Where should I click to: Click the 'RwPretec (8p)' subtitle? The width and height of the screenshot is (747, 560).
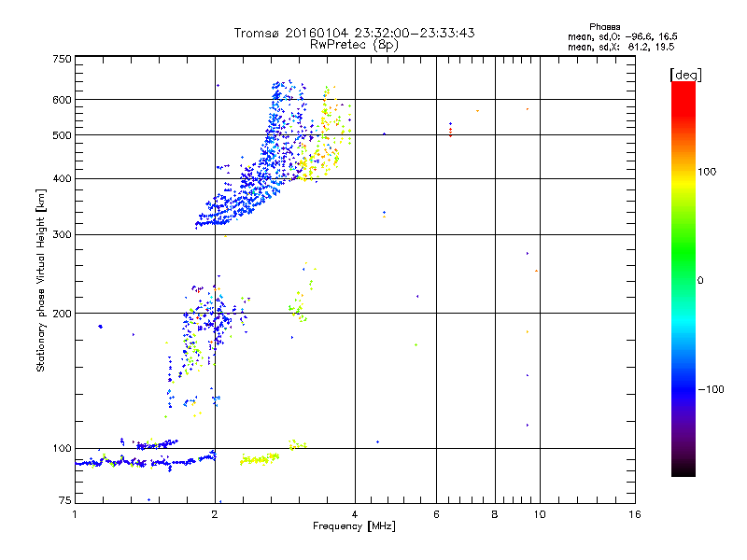[x=354, y=45]
